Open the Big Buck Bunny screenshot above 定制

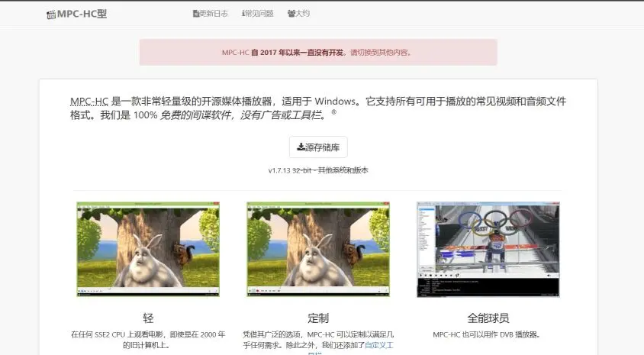coord(318,249)
